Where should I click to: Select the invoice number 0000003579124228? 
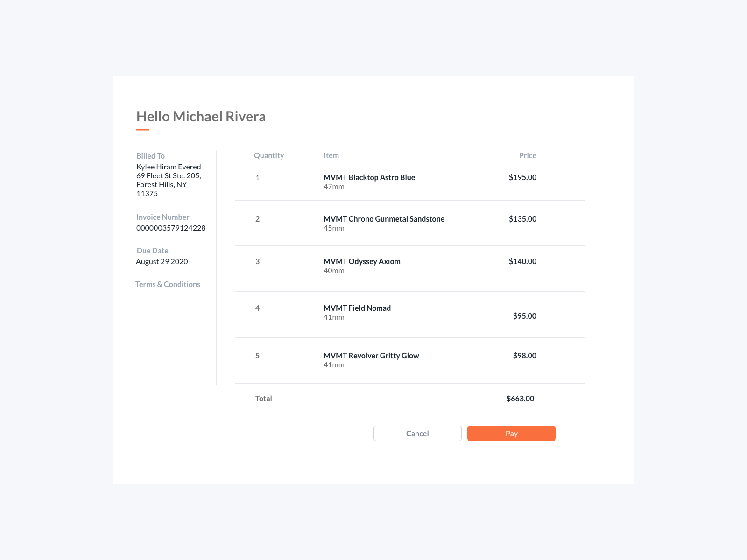171,228
